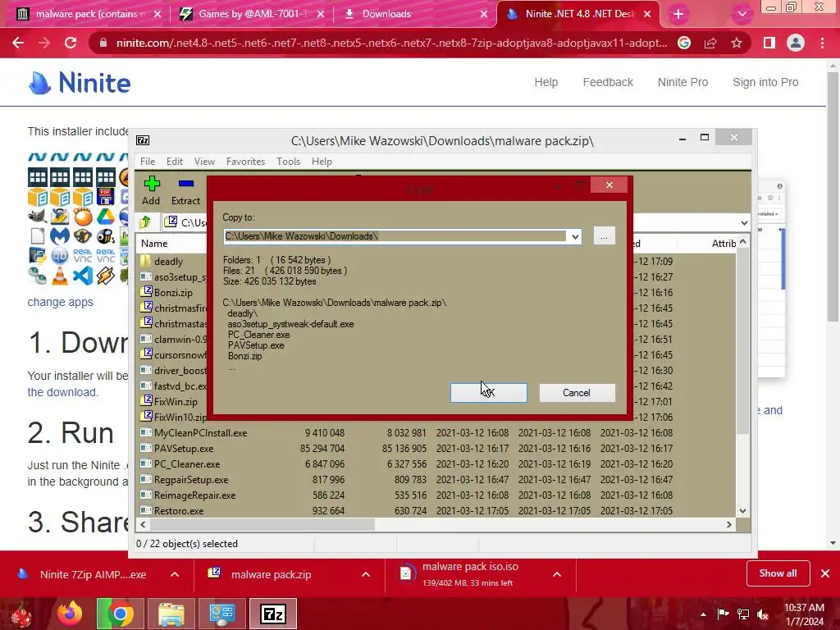Switch to the malware pack browser tab
Image resolution: width=840 pixels, height=630 pixels.
coord(89,14)
